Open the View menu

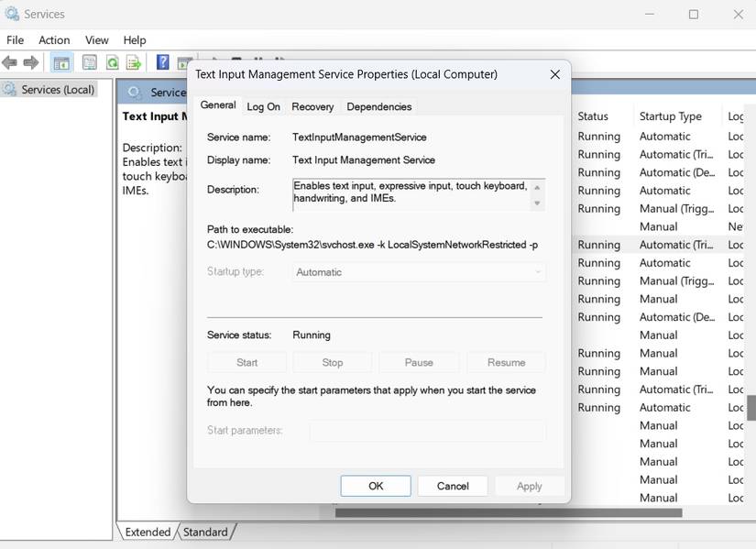click(x=96, y=39)
